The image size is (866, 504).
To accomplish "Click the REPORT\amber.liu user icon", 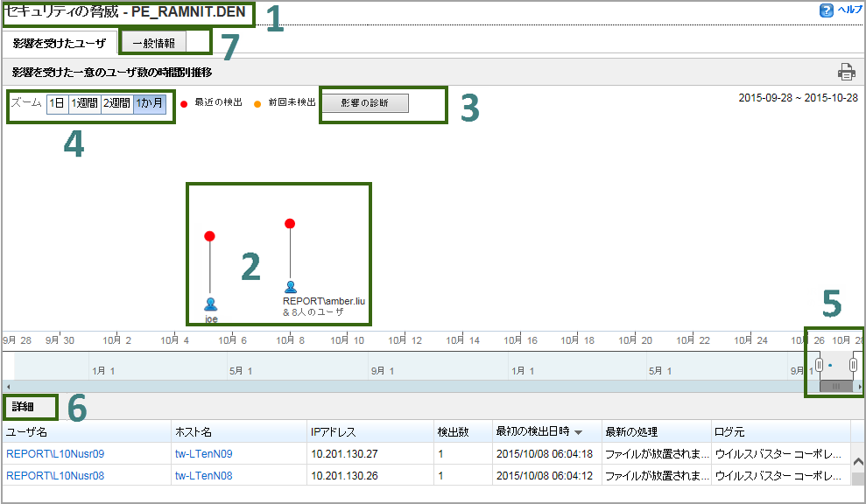I will (x=291, y=287).
